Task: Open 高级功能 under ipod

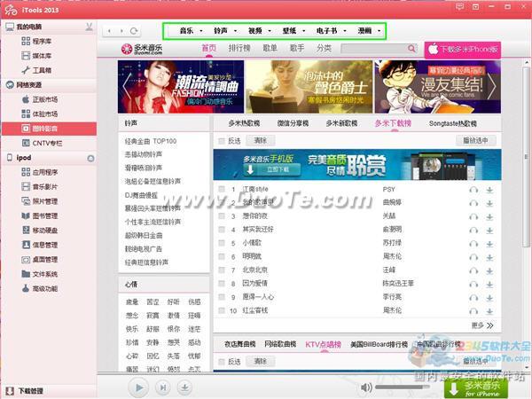Action: click(40, 288)
